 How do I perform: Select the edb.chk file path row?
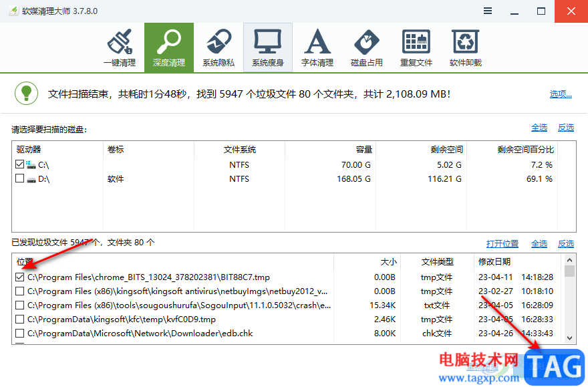pyautogui.click(x=140, y=334)
